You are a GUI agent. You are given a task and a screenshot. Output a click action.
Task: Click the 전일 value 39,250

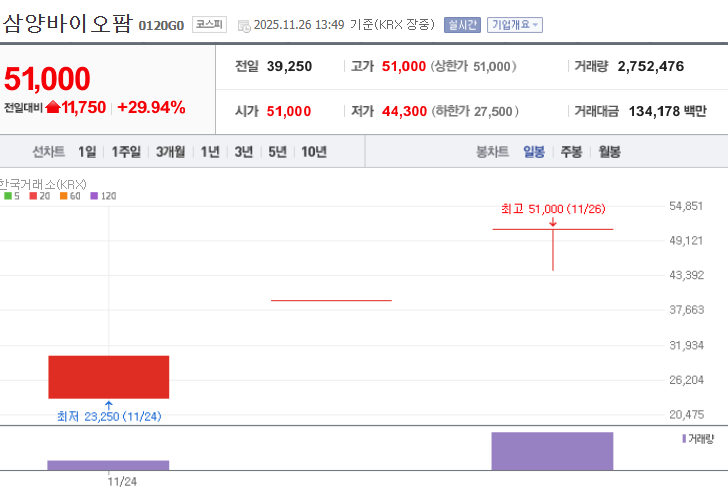(x=289, y=66)
